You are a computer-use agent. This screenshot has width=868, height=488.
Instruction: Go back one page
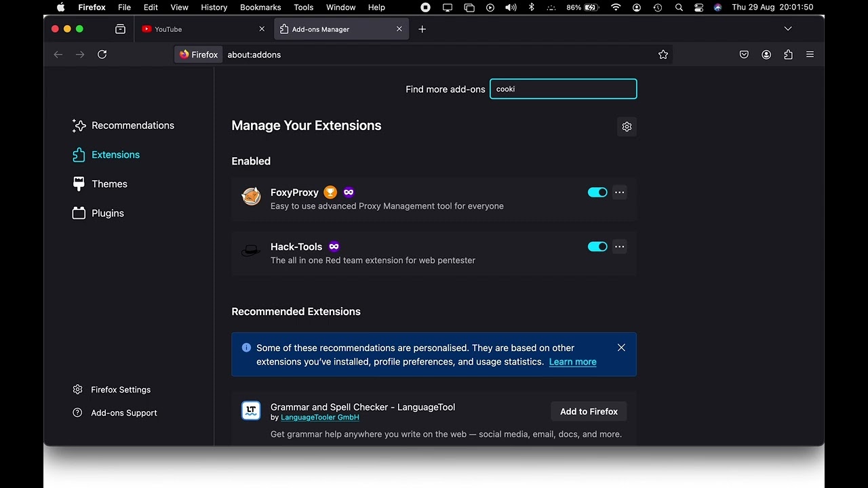click(58, 54)
